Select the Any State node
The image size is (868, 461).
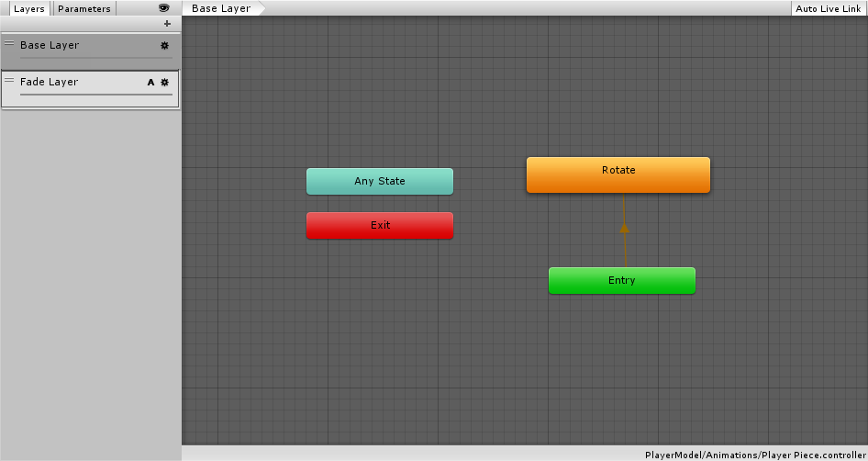pyautogui.click(x=380, y=181)
